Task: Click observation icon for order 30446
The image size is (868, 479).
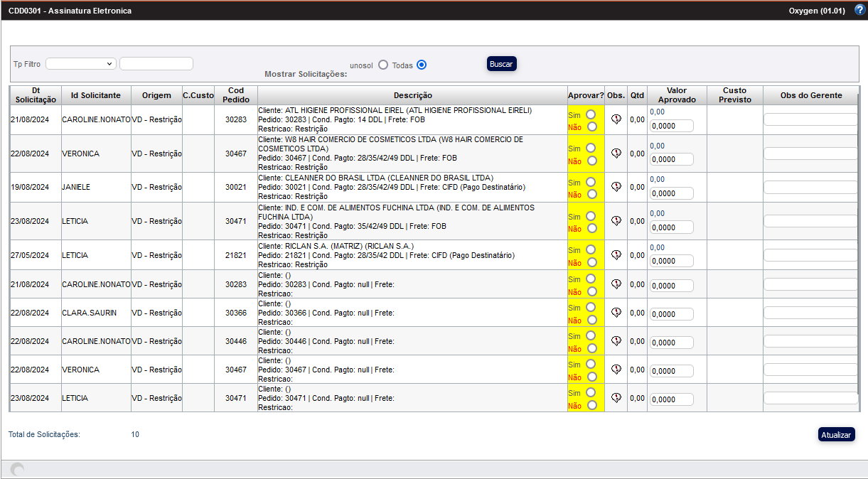Action: pyautogui.click(x=616, y=341)
